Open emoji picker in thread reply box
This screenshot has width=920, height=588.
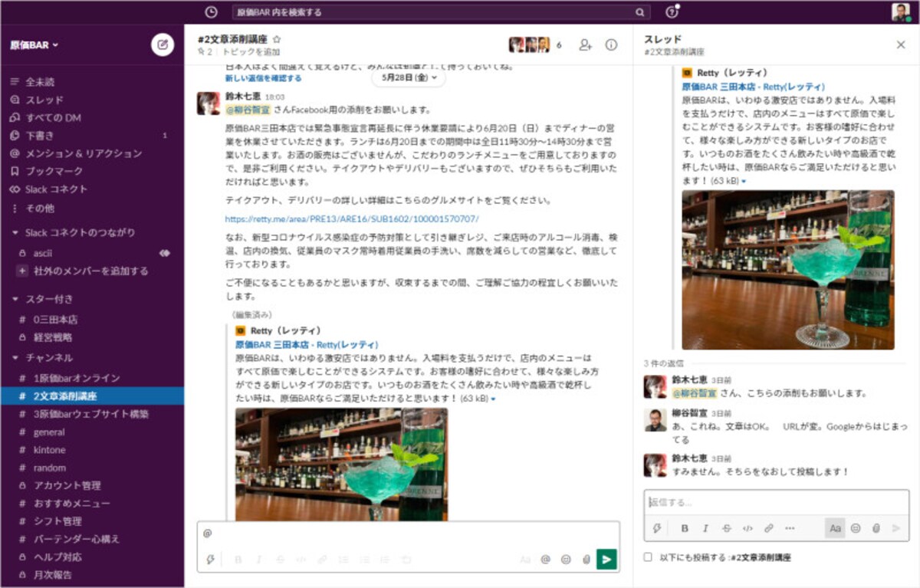point(856,528)
